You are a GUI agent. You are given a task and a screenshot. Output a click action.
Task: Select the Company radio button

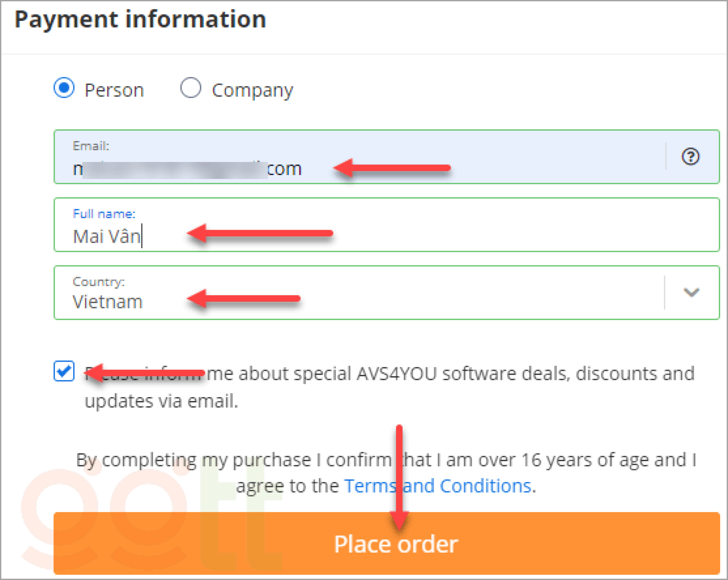[x=191, y=88]
